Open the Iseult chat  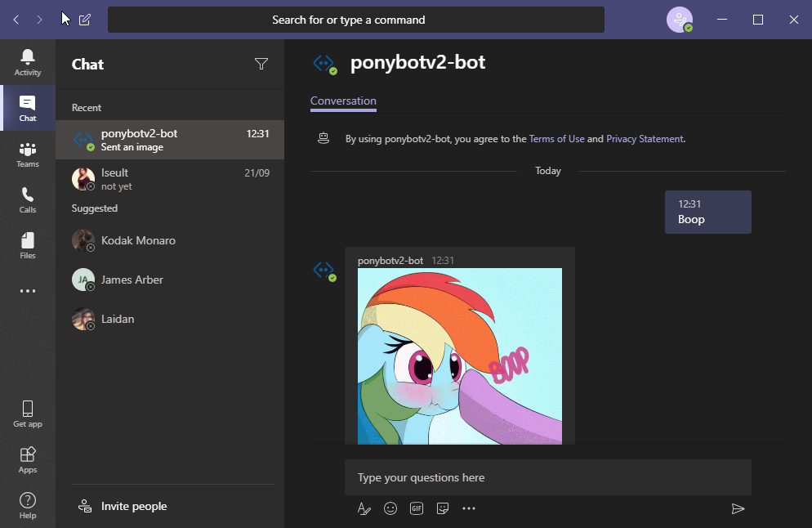point(170,179)
